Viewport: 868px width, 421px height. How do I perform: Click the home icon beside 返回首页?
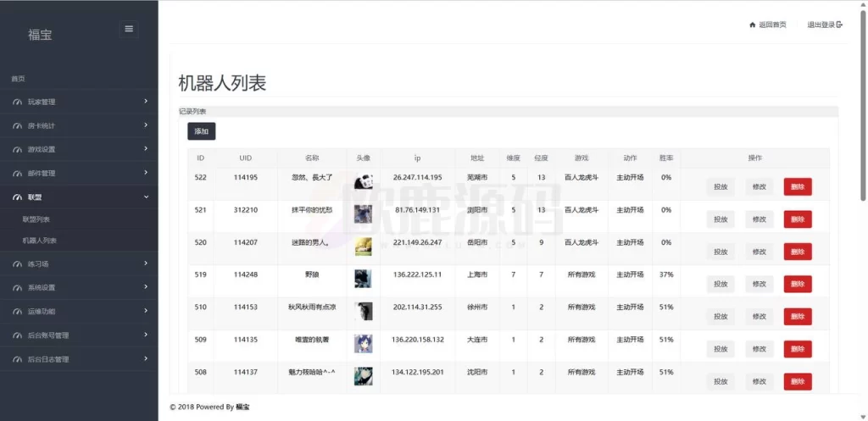tap(752, 25)
